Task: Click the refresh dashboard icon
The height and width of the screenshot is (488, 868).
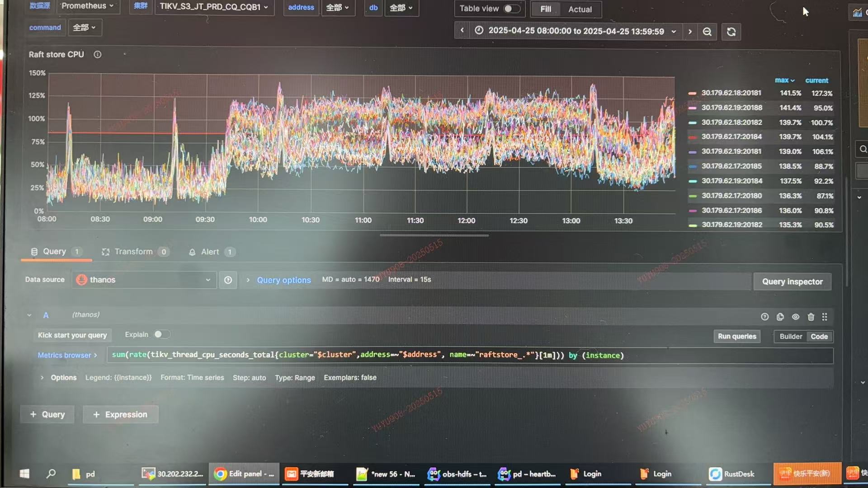Action: [731, 32]
